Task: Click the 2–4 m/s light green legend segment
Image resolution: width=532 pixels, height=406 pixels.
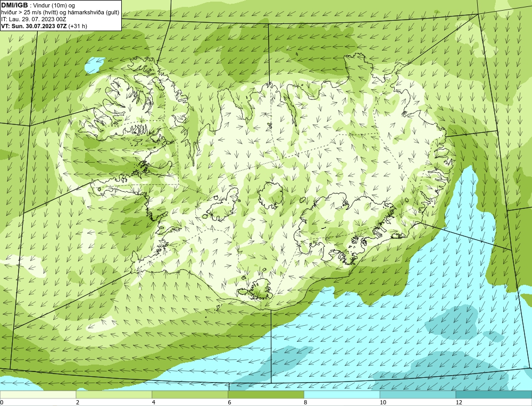Action: 114,394
